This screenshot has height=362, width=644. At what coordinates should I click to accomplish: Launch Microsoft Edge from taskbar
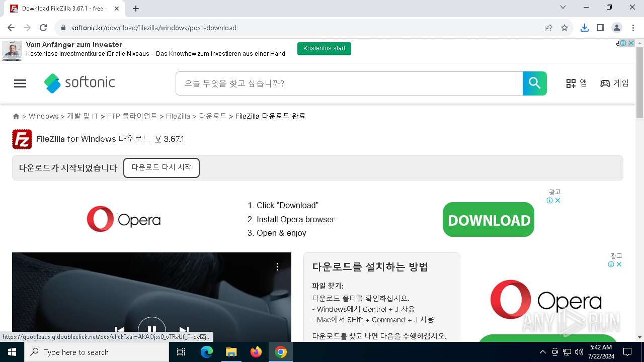tap(207, 352)
